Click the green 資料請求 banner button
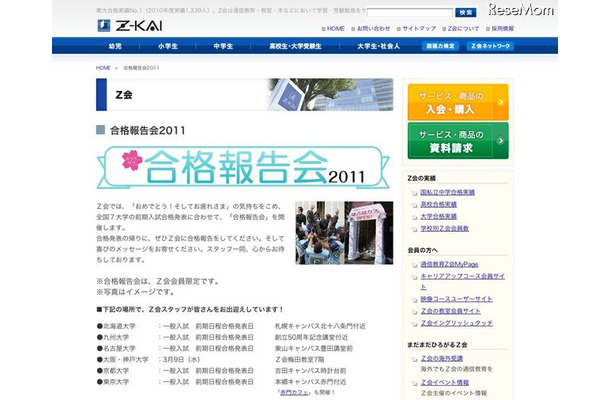610x400 pixels. [x=458, y=141]
